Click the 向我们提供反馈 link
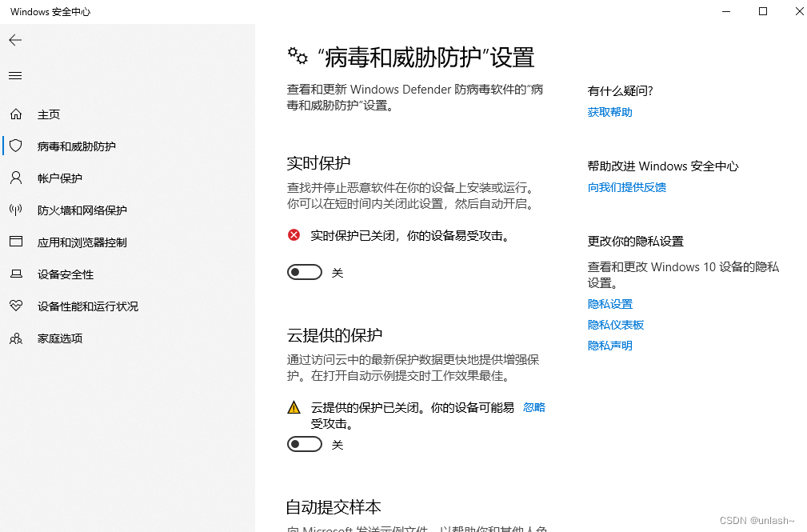The image size is (807, 532). point(627,187)
